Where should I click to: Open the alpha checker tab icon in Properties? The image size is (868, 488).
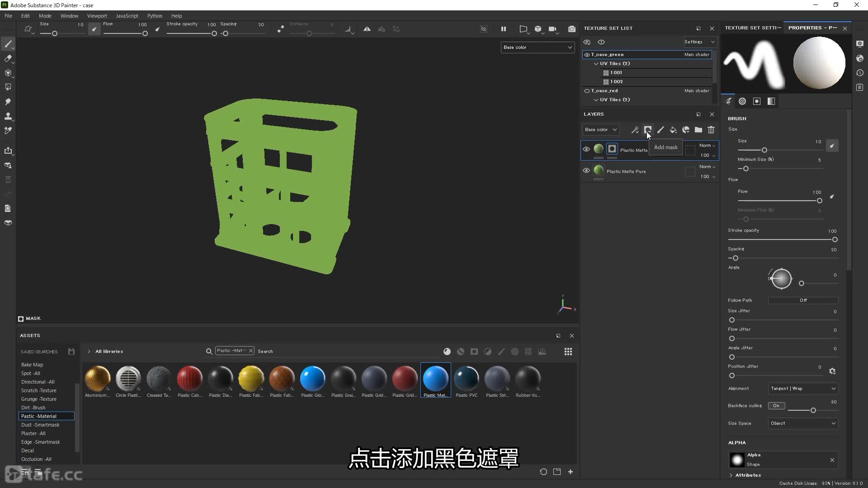pos(742,101)
